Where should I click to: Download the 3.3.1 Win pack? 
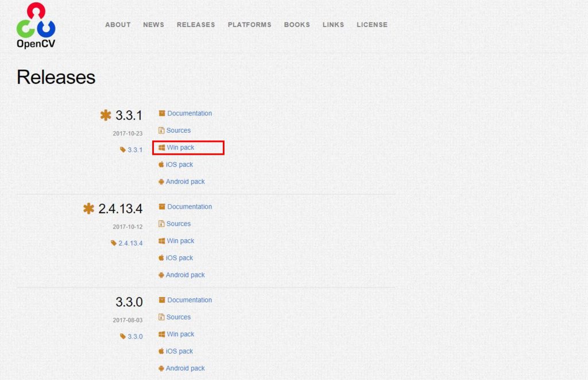[x=180, y=148]
